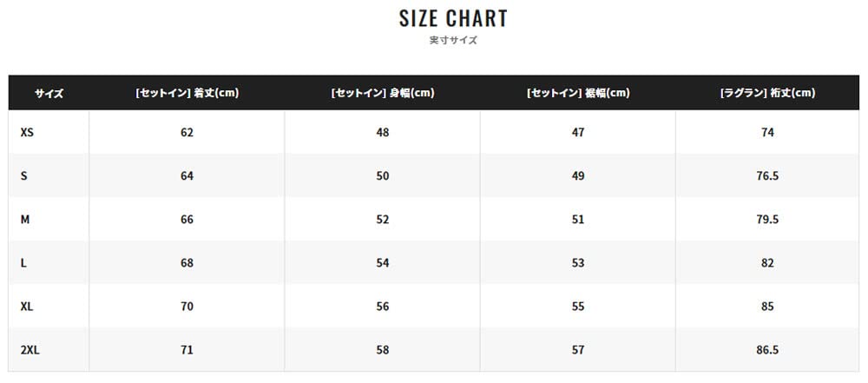Click the [セットイン] 着丈(cm) header
This screenshot has height=383, width=868.
pyautogui.click(x=187, y=93)
